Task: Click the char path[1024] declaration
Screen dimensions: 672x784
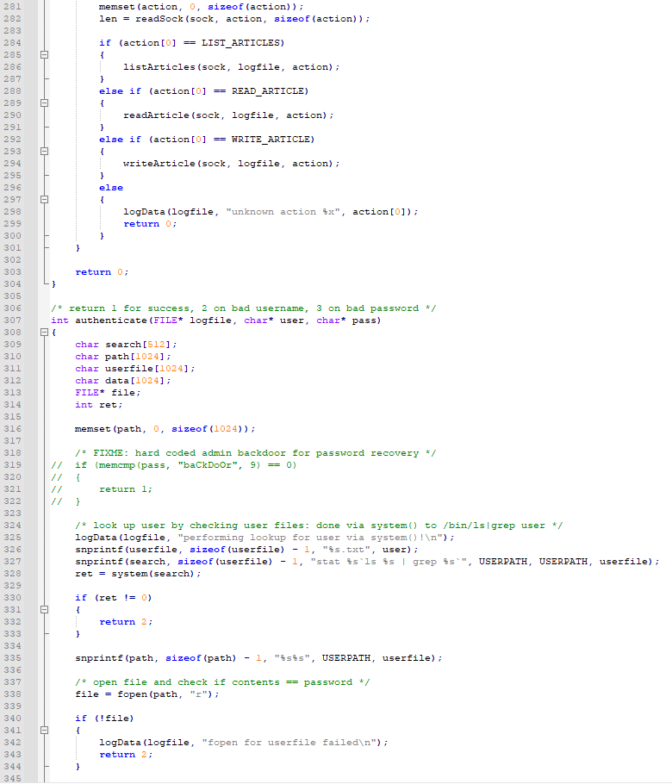Action: tap(123, 357)
